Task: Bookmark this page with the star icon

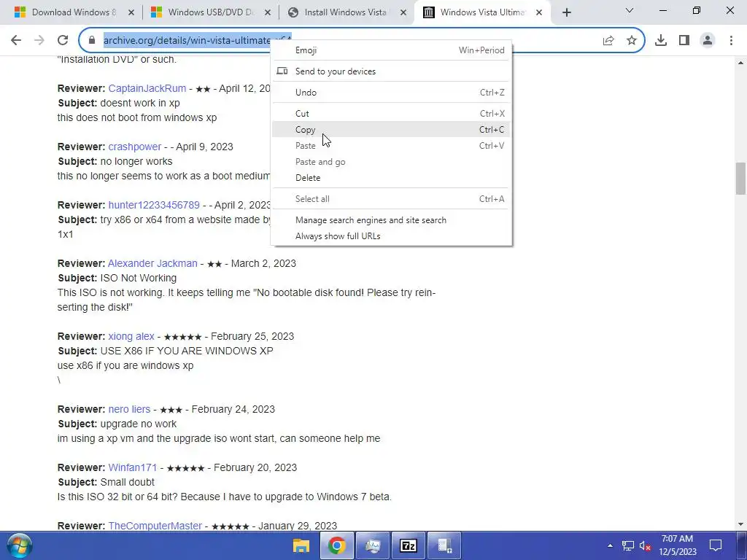Action: tap(631, 41)
